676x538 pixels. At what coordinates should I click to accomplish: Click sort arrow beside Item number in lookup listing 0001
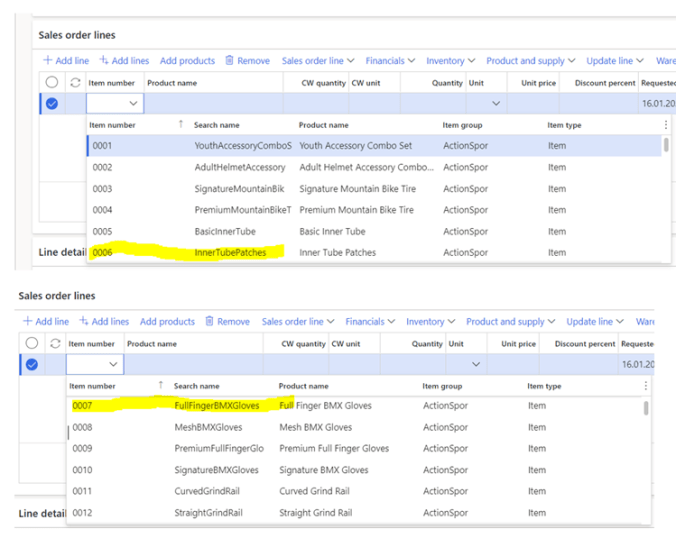180,124
